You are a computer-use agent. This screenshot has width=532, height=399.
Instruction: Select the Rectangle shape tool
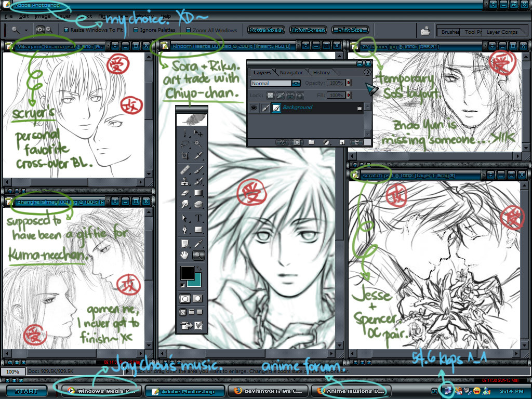198,230
